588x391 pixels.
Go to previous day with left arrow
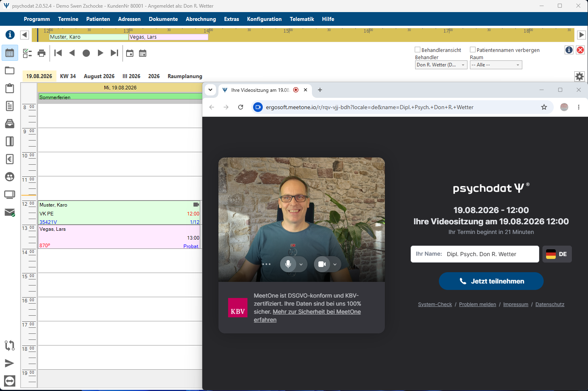coord(72,53)
